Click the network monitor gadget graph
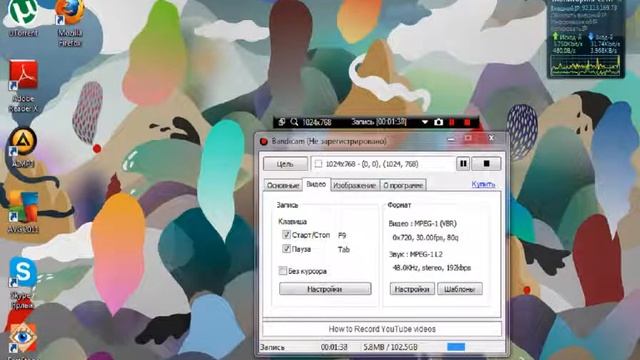Image resolution: width=640 pixels, height=360 pixels. (x=586, y=65)
